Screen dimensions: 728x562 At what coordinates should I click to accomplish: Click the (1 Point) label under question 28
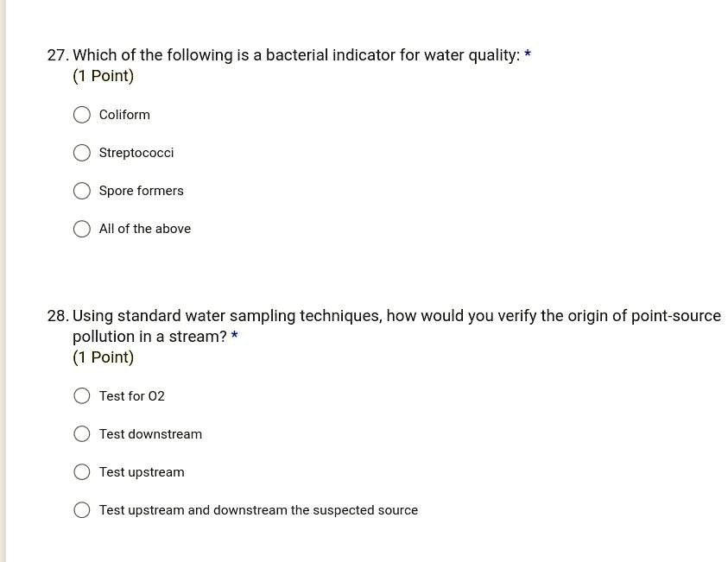coord(103,357)
